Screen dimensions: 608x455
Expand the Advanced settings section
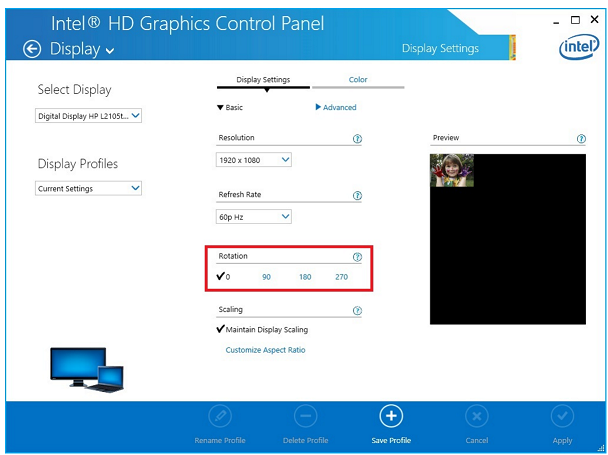tap(336, 107)
